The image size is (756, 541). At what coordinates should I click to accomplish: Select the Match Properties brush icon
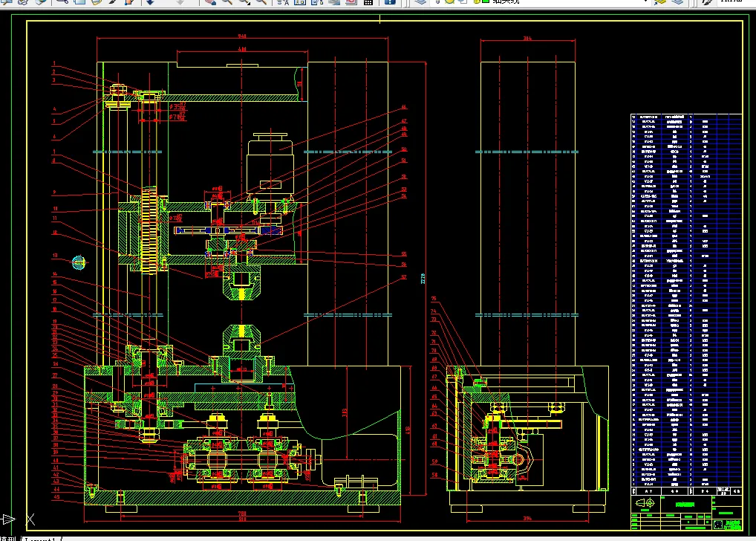pos(114,2)
